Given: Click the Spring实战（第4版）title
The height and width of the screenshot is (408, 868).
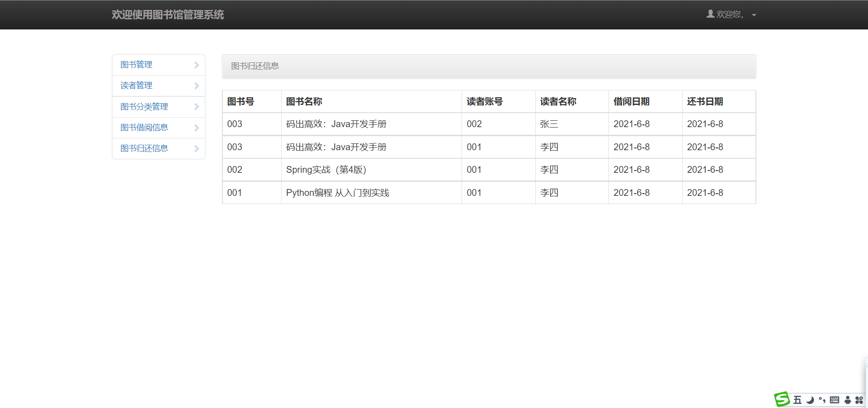Looking at the screenshot, I should point(326,170).
